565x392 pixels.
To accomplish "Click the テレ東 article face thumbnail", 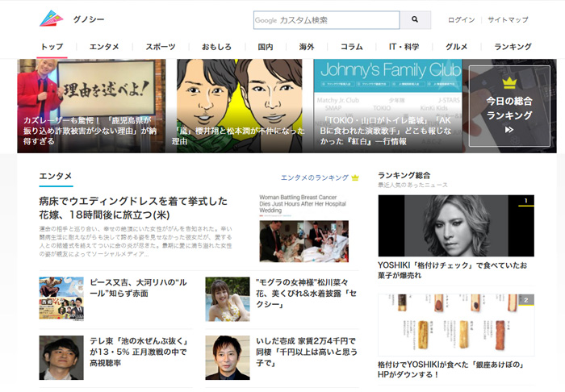I will 61,357.
